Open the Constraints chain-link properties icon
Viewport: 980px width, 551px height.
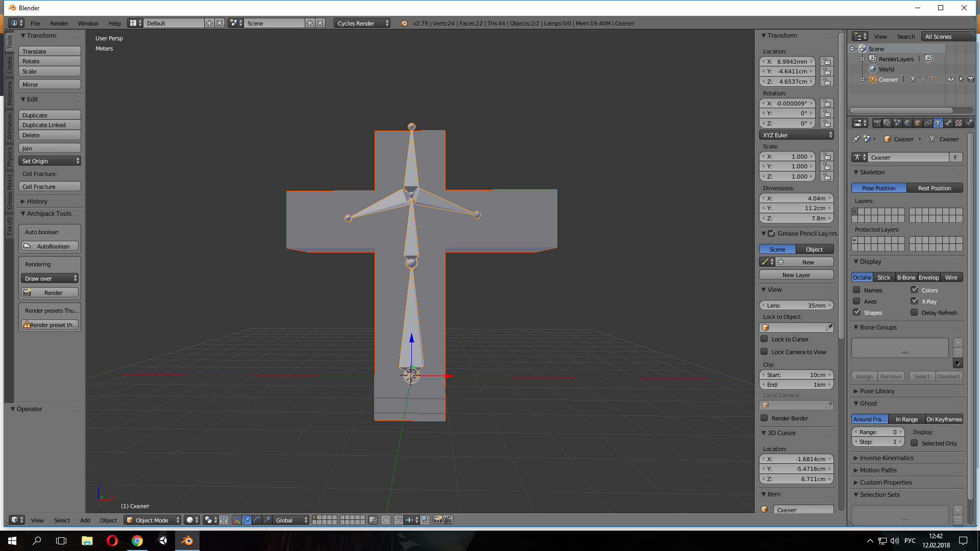(x=928, y=123)
